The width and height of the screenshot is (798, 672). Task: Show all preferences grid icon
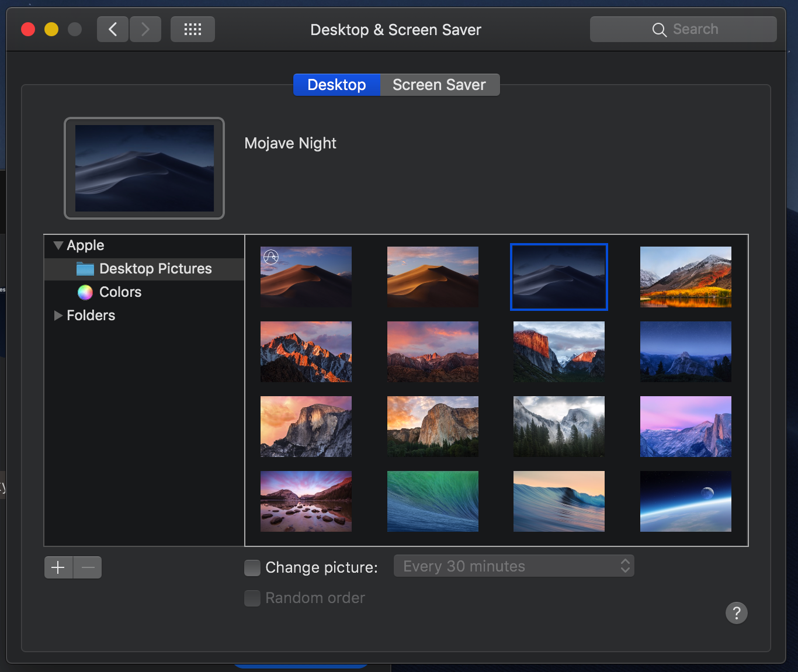[193, 29]
